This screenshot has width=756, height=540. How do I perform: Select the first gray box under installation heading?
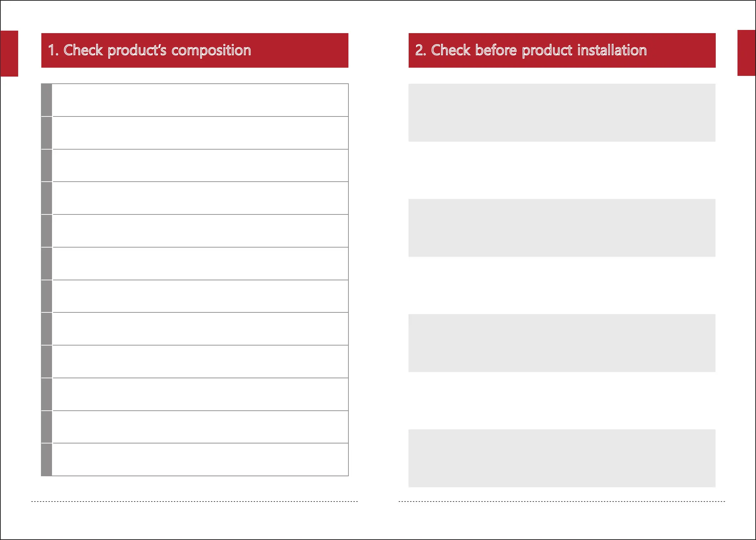click(x=562, y=113)
